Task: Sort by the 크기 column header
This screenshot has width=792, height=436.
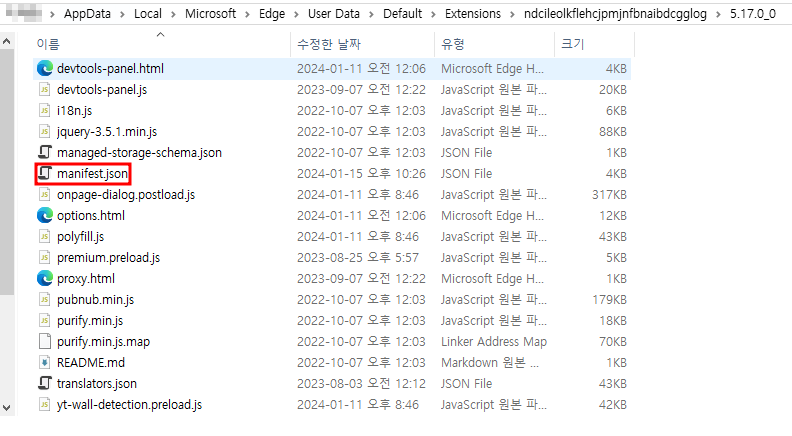Action: point(594,44)
